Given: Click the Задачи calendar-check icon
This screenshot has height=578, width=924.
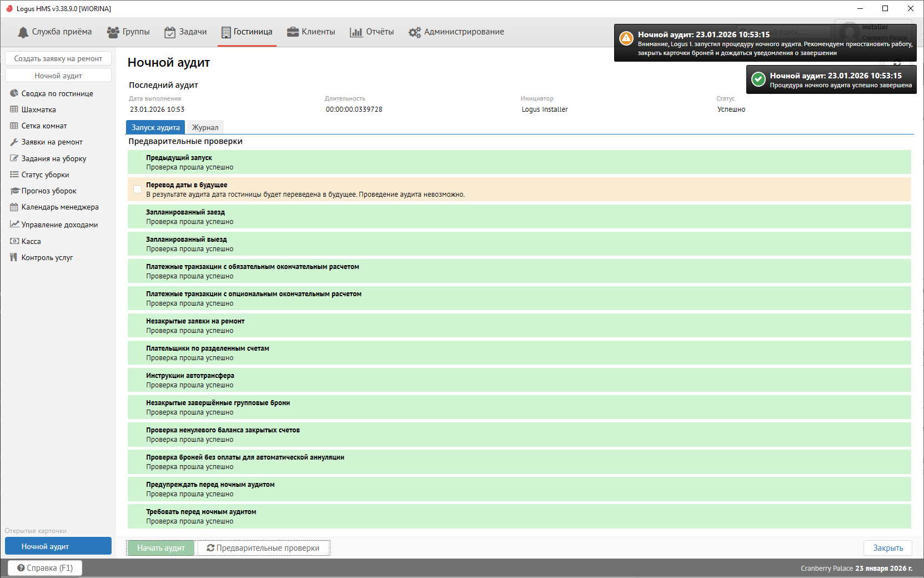Looking at the screenshot, I should (170, 32).
